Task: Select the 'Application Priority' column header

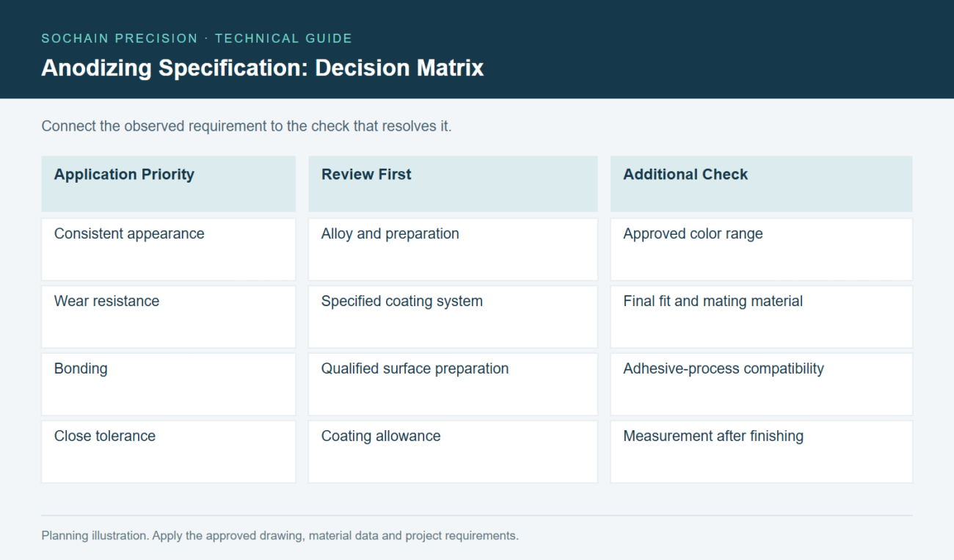Action: point(168,183)
